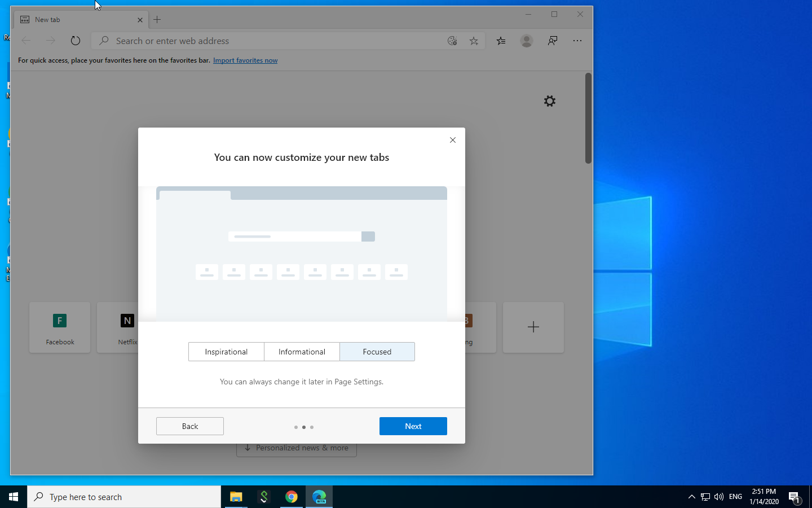Show hidden icons in the system tray

691,497
